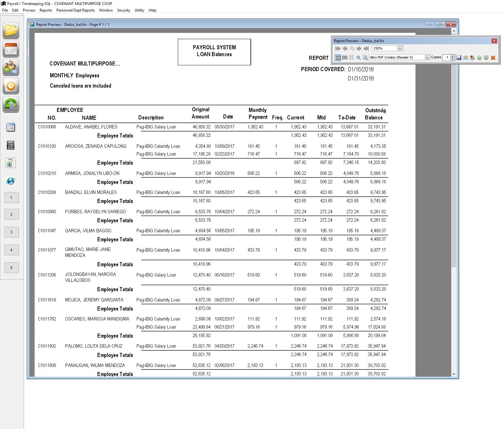This screenshot has width=504, height=429.
Task: Open the employees group icon in the sidebar
Action: 11,67
